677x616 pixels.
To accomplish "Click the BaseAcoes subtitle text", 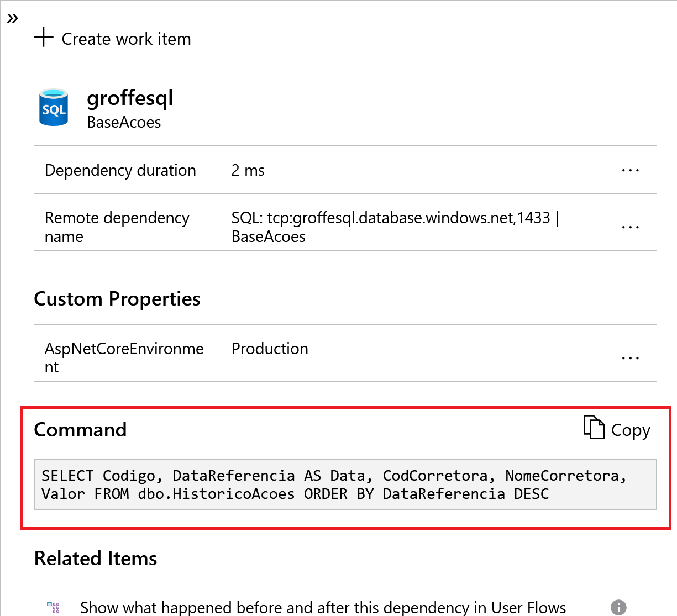I will [x=124, y=122].
